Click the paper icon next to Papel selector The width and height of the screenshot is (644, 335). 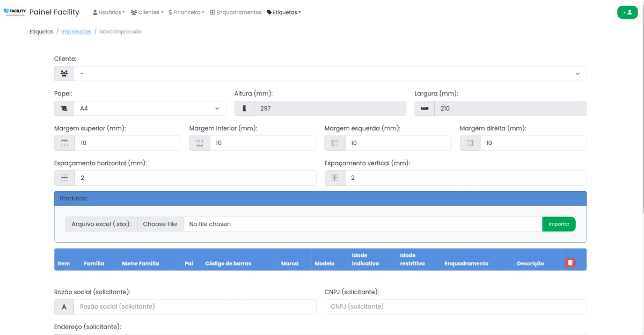pyautogui.click(x=64, y=108)
